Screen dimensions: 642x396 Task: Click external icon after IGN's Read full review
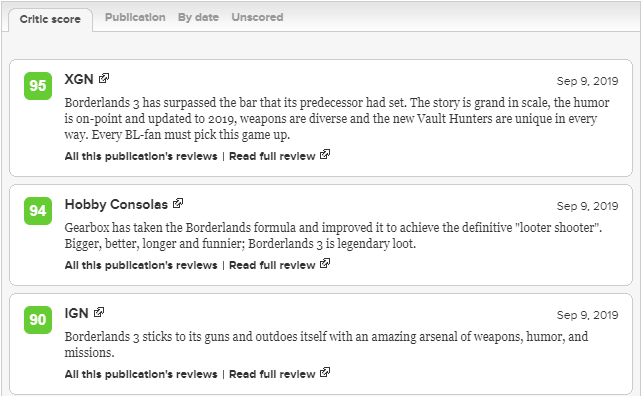(x=325, y=372)
